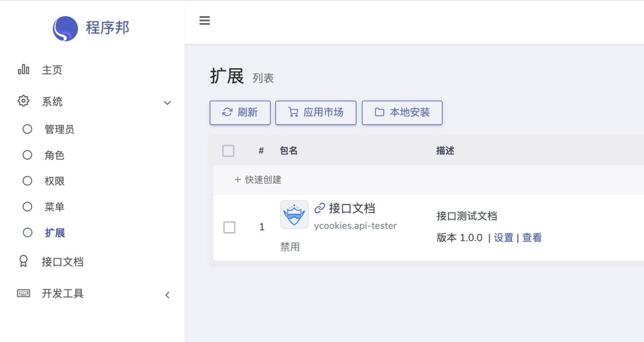Click the hamburger menu icon
644x342 pixels.
[x=205, y=21]
